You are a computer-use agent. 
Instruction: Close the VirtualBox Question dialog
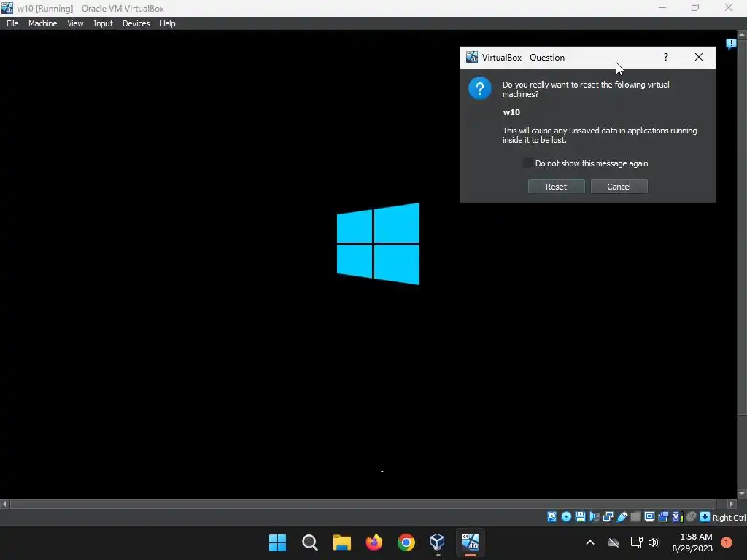pyautogui.click(x=699, y=57)
